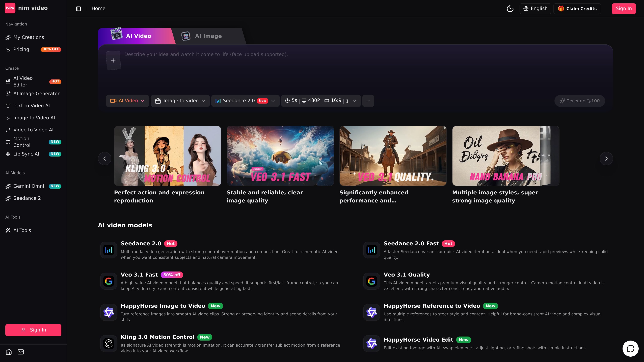Expand the Seedance 2.0 model selector
This screenshot has height=362, width=644.
245,101
